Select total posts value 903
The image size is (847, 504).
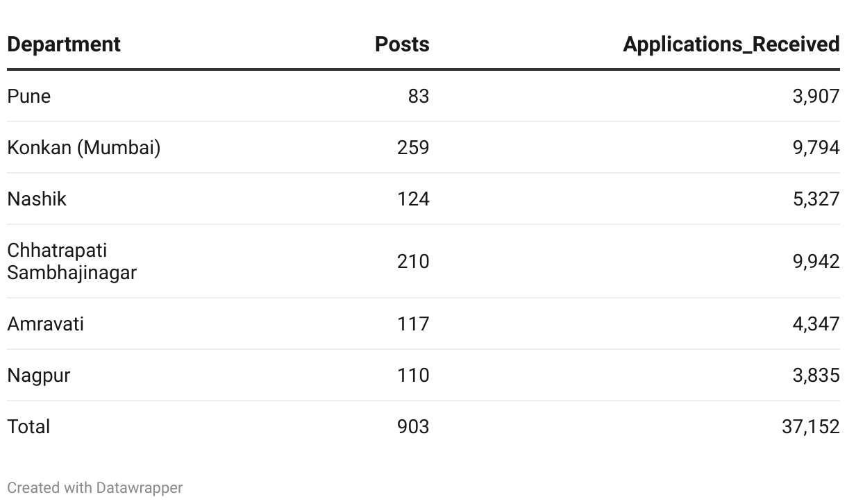point(413,426)
